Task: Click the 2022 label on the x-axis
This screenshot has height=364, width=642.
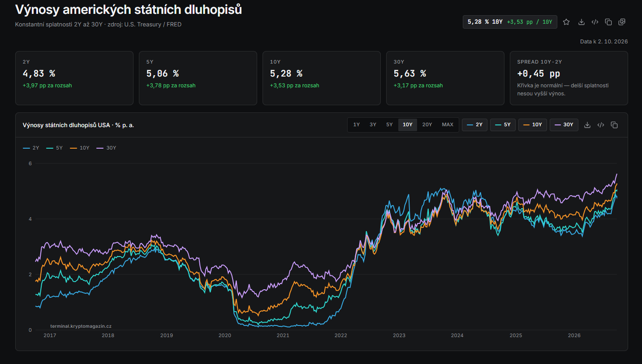Action: click(340, 335)
